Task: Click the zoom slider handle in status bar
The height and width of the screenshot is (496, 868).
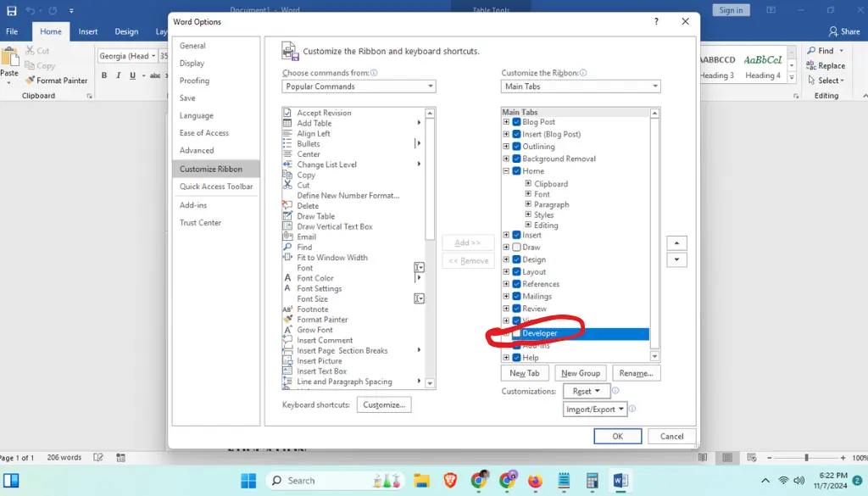Action: pos(807,457)
